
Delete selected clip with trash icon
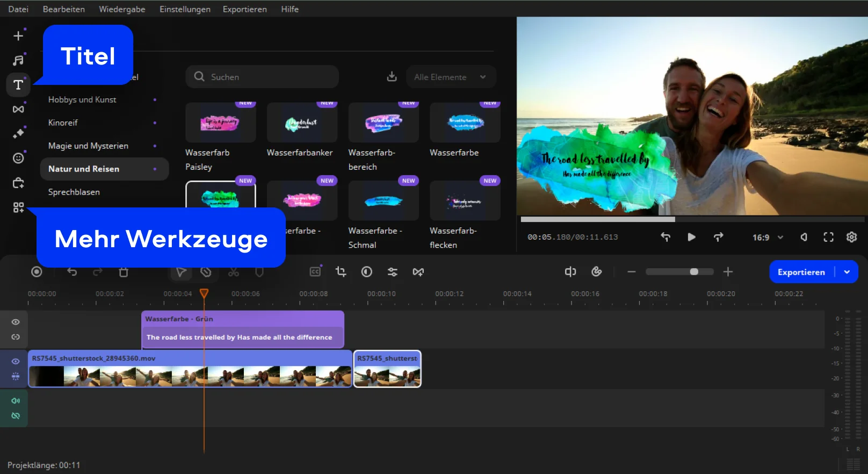click(124, 272)
